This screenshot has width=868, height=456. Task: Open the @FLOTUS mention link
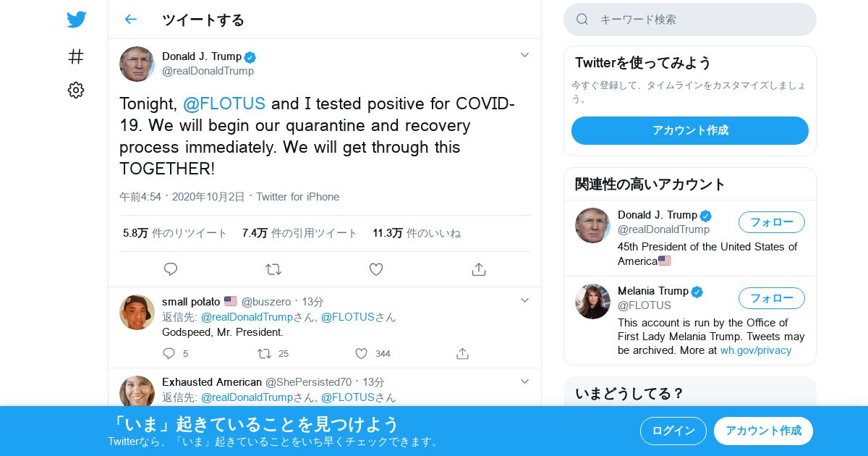(x=224, y=104)
